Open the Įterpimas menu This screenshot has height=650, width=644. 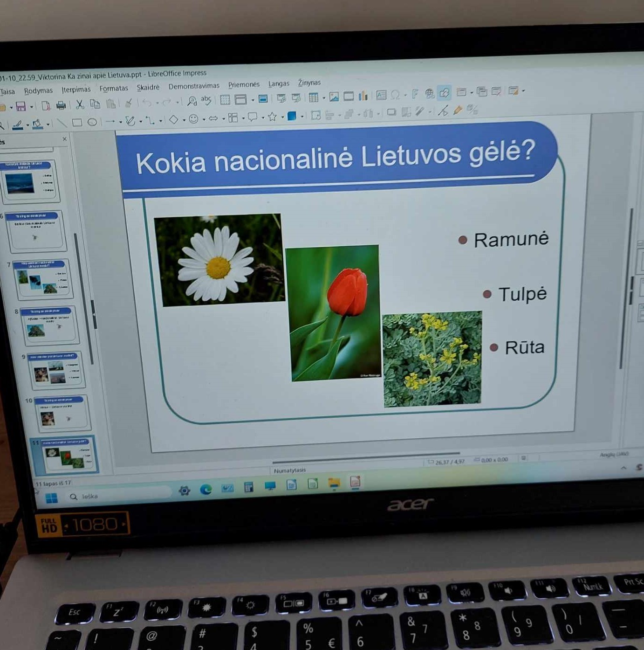(x=76, y=89)
